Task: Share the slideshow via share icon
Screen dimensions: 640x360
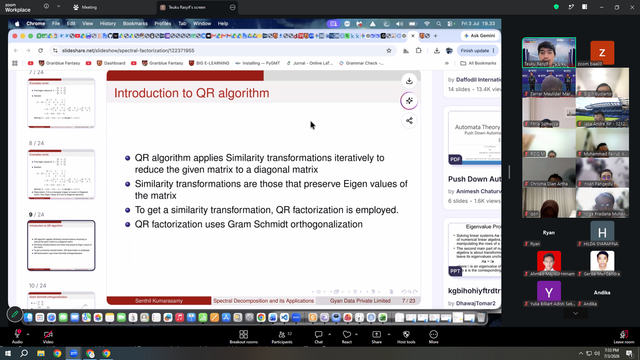Action: tap(409, 121)
